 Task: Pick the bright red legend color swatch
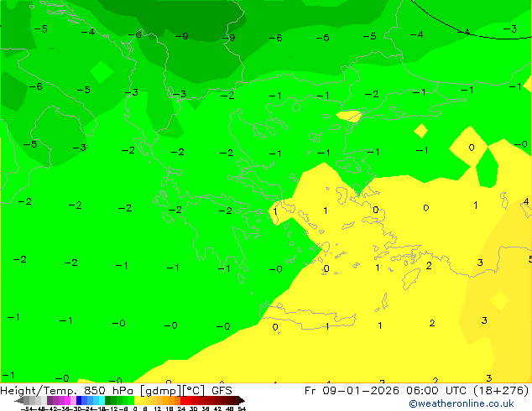point(183,400)
